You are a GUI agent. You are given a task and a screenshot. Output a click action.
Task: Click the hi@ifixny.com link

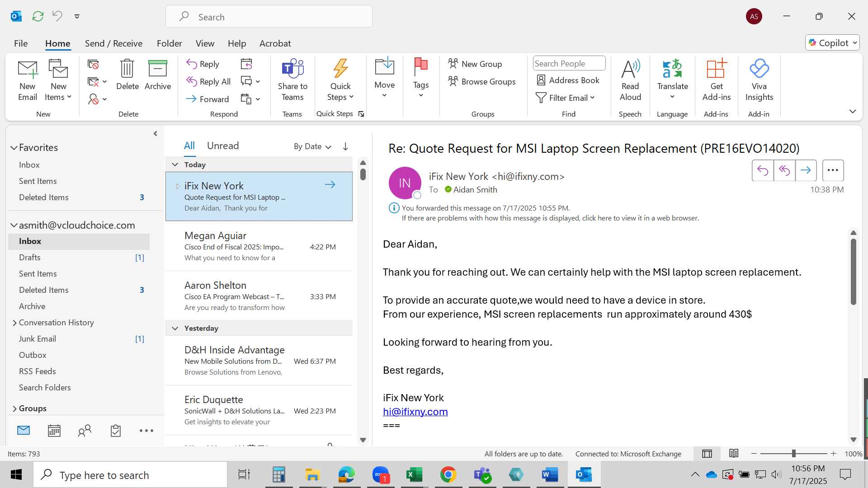pos(415,412)
